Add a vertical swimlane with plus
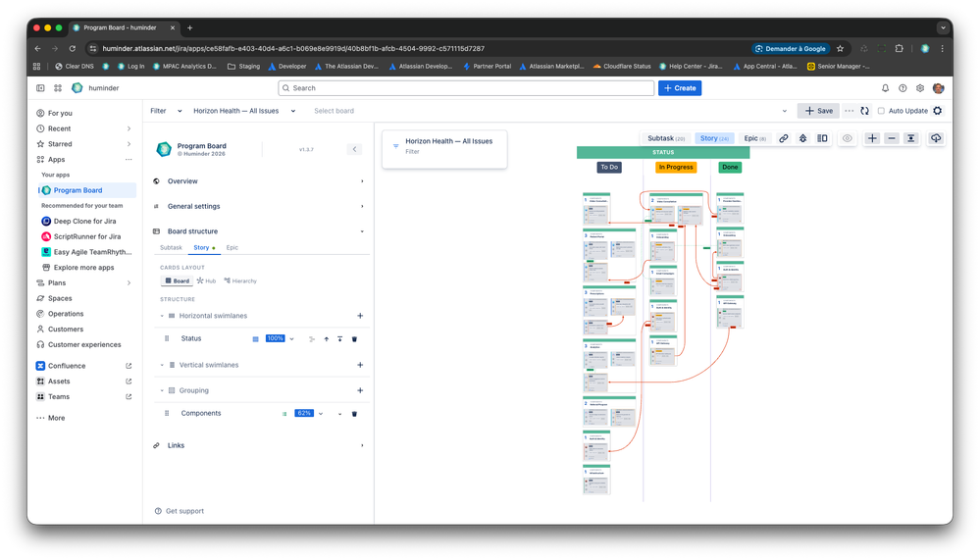Image resolution: width=980 pixels, height=560 pixels. point(360,365)
